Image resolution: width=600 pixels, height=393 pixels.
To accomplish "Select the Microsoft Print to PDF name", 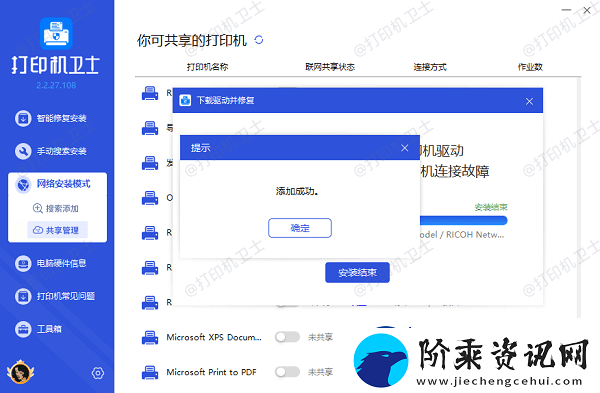I will 211,372.
